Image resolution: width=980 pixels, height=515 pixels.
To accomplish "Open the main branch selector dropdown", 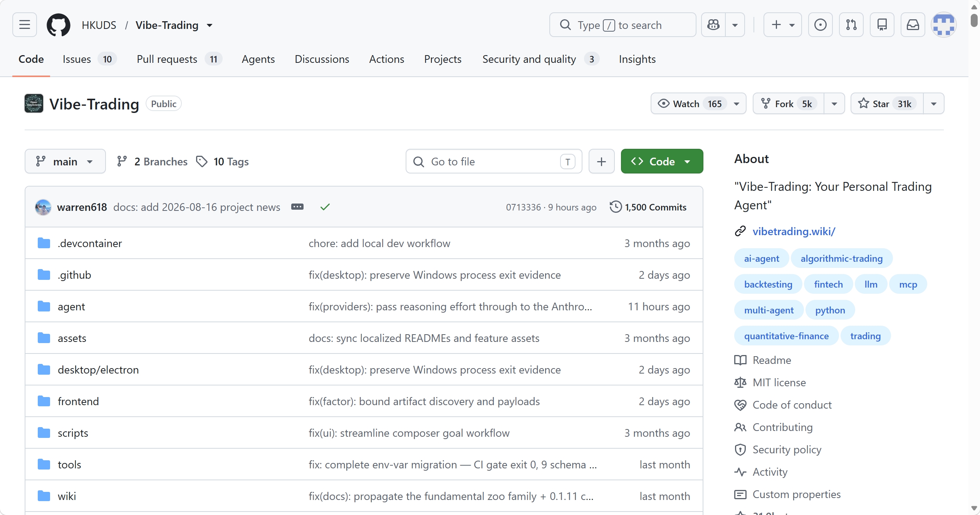I will tap(65, 162).
